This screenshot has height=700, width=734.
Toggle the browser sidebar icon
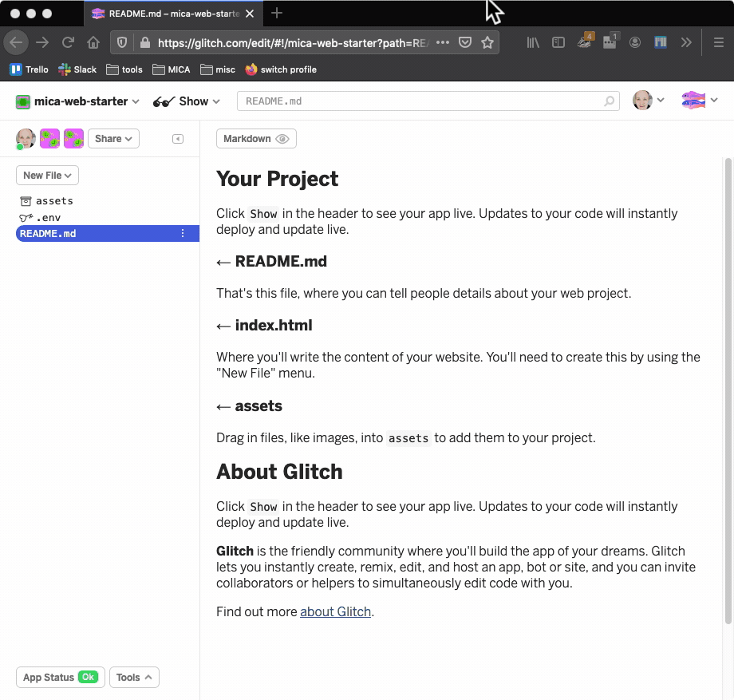558,42
